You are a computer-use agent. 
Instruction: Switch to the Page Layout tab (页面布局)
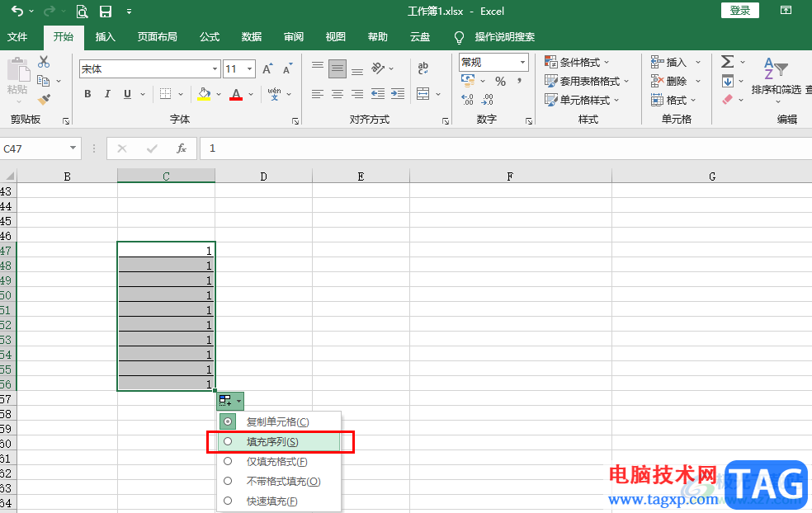pyautogui.click(x=157, y=37)
